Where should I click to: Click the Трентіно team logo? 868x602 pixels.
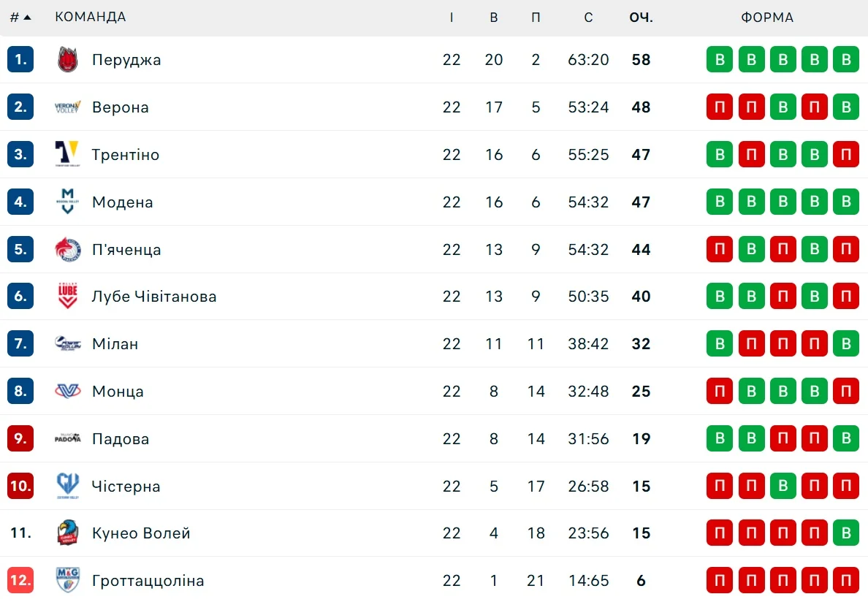click(x=67, y=155)
